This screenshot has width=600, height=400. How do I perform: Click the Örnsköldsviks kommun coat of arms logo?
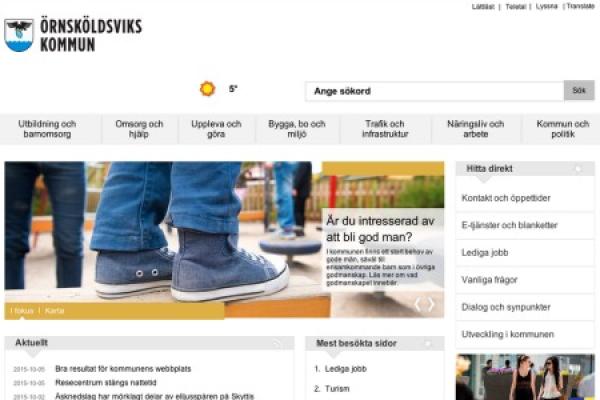19,34
